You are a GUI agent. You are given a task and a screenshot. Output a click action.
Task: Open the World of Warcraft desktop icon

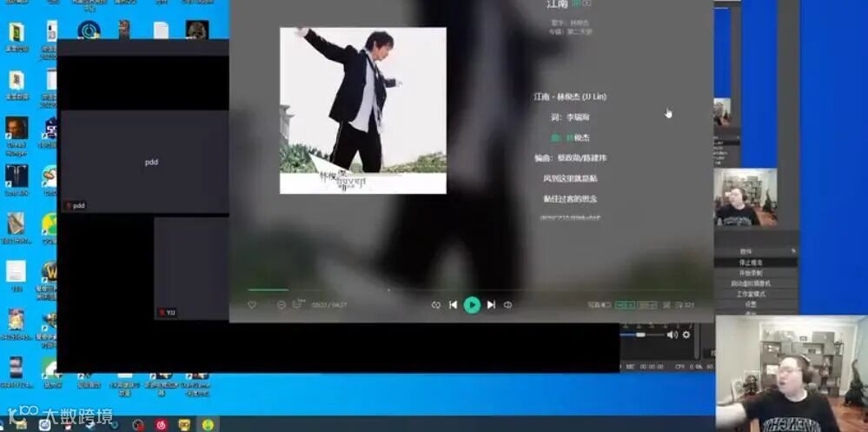coord(50,272)
